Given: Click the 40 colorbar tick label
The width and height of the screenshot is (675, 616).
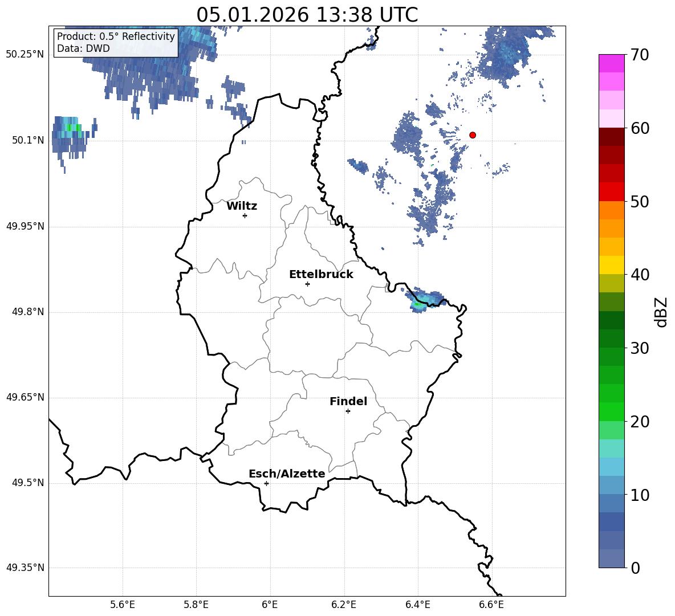Looking at the screenshot, I should [639, 275].
